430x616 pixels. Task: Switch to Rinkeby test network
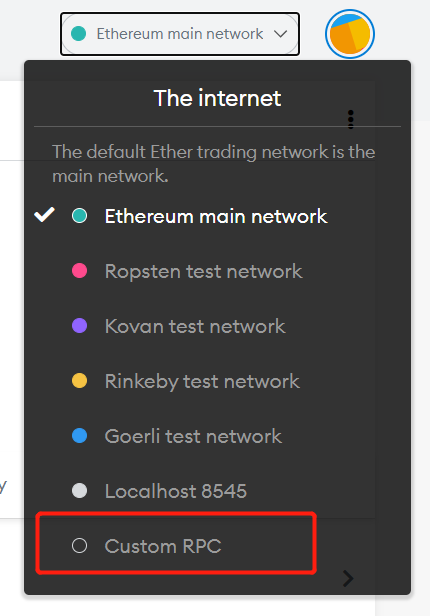pyautogui.click(x=202, y=381)
